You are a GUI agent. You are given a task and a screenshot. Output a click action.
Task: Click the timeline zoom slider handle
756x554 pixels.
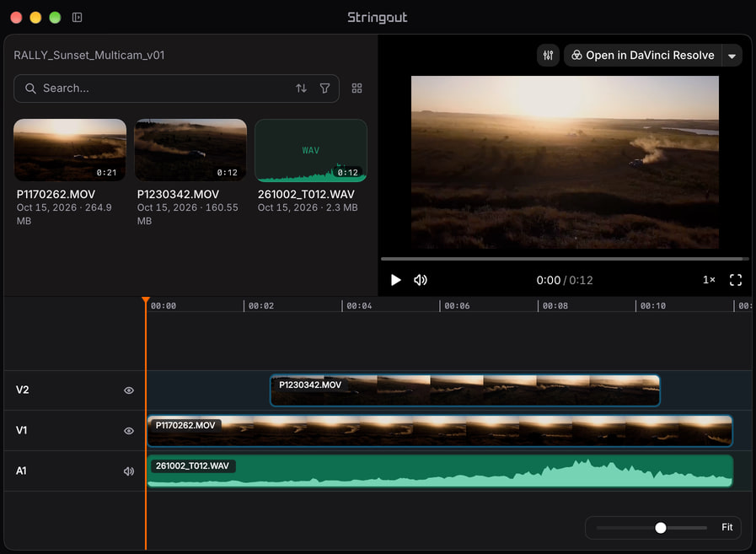(x=661, y=528)
